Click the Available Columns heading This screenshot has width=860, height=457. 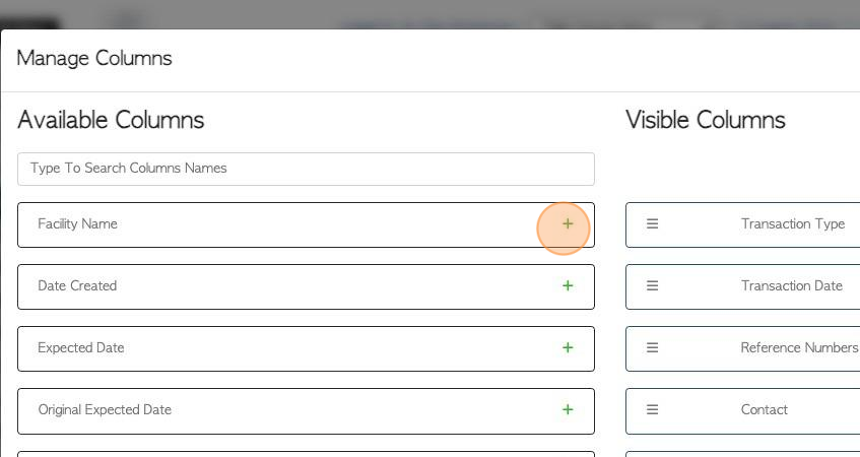click(x=111, y=120)
